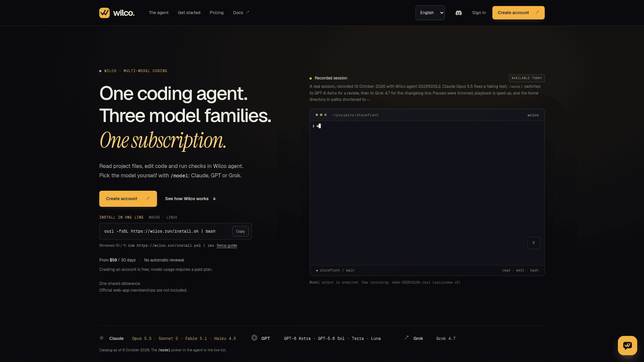Viewport: 644px width, 362px height.
Task: Click the terminal window traffic-light dots
Action: pyautogui.click(x=321, y=115)
